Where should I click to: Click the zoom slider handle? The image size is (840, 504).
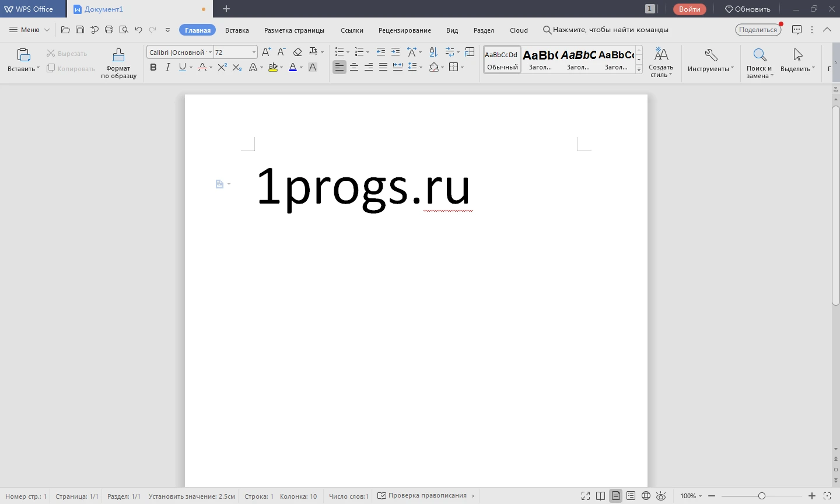tap(761, 496)
